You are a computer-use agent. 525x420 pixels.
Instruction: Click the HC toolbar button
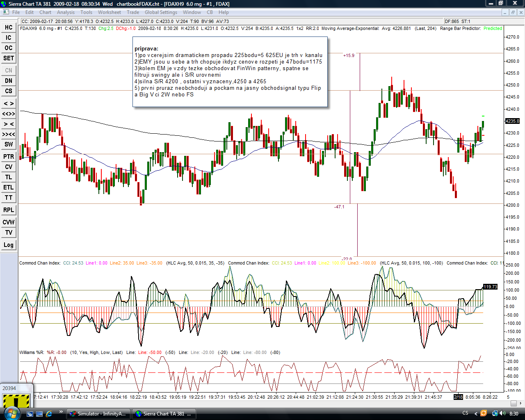click(9, 27)
